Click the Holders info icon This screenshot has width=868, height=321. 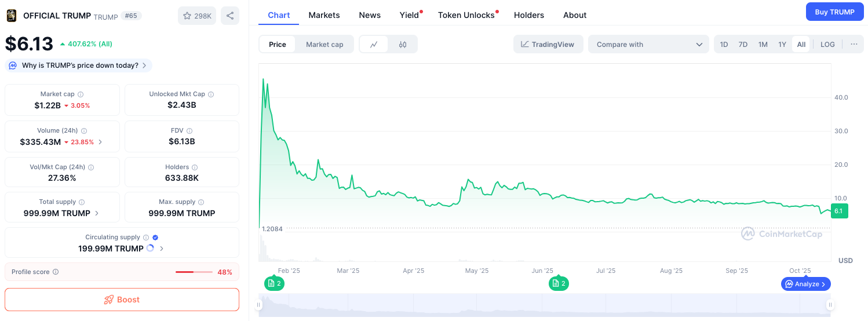(x=195, y=167)
